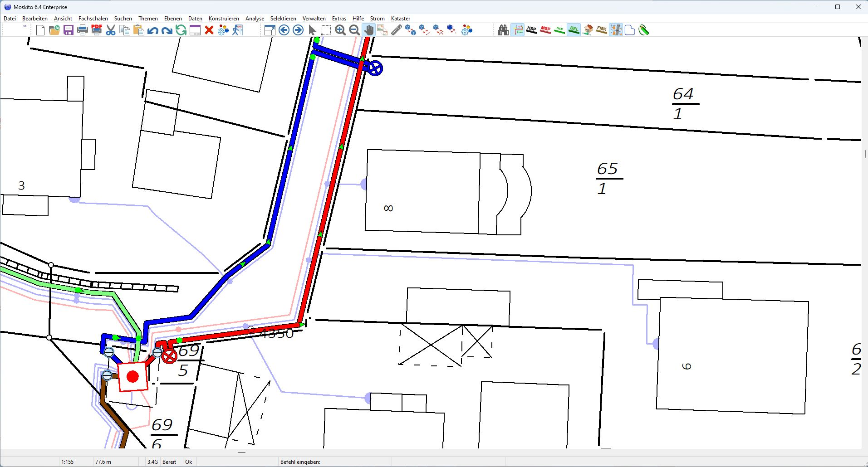The image size is (868, 467).
Task: Toggle the BEL layer button
Action: click(x=574, y=30)
